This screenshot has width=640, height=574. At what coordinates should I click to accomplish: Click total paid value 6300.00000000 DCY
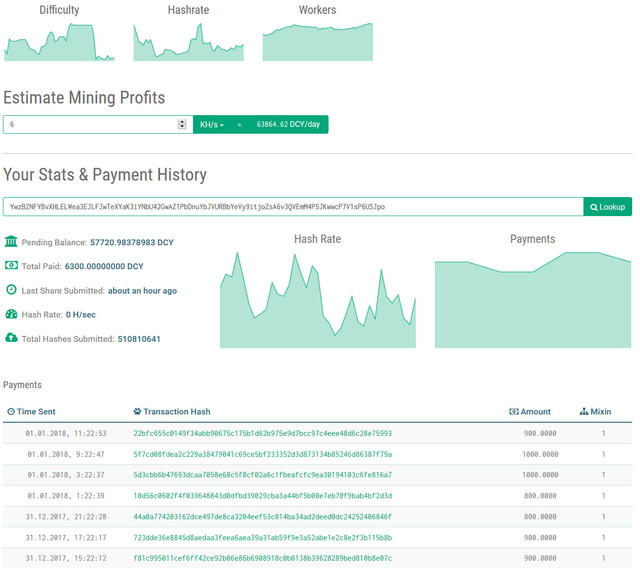(104, 266)
